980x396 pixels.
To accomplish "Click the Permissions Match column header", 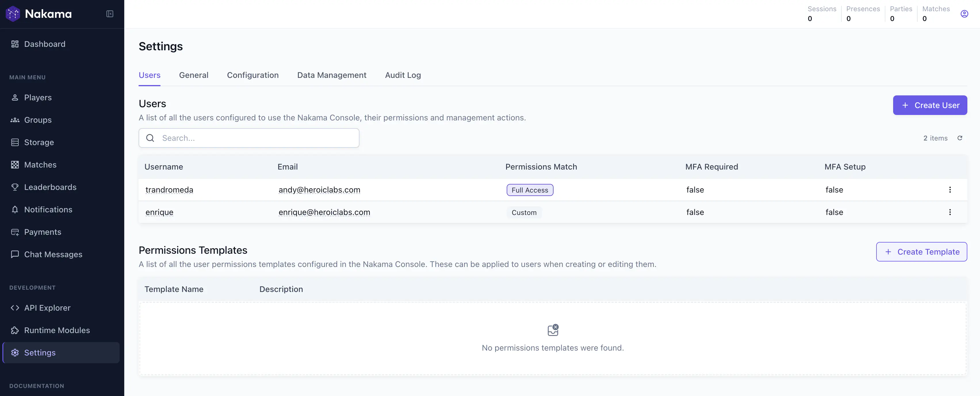I will click(541, 167).
